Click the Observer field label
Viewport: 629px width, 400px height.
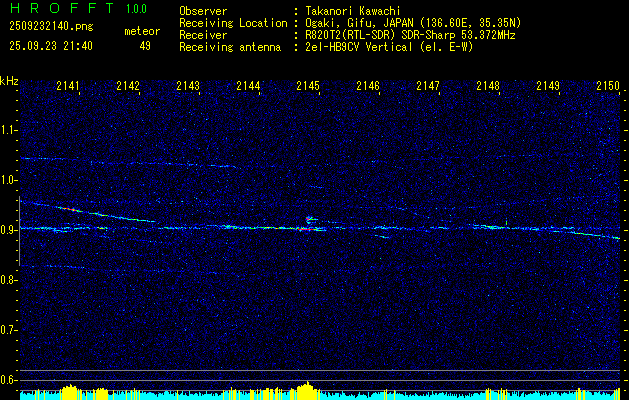tap(203, 11)
